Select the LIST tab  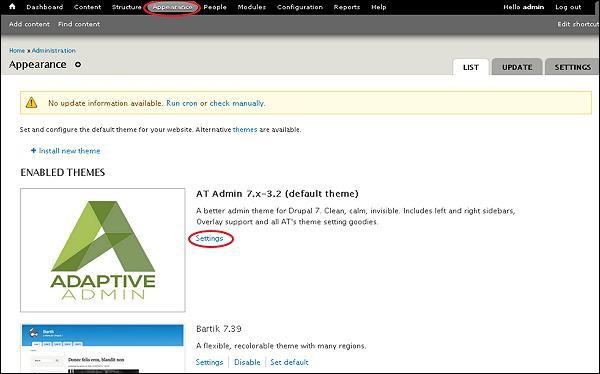point(471,67)
